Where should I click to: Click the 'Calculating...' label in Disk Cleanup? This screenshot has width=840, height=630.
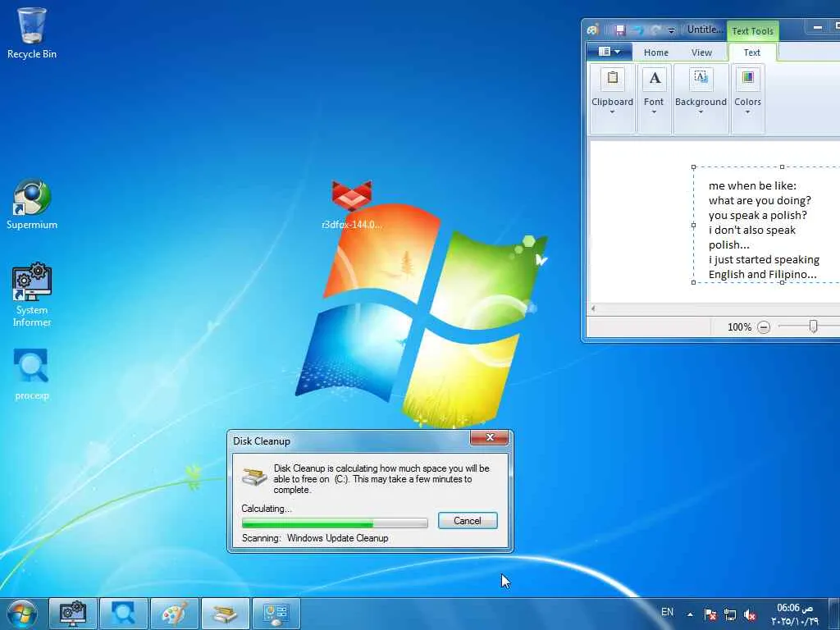coord(267,509)
